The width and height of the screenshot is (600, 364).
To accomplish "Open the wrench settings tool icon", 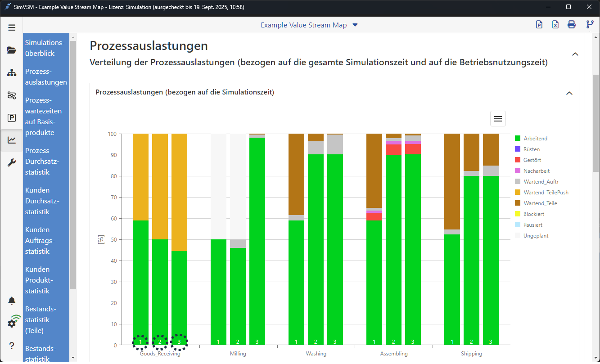I will [x=12, y=162].
